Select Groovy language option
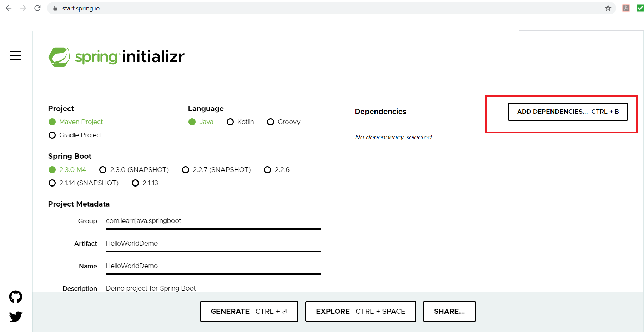This screenshot has width=644, height=332. [x=271, y=122]
